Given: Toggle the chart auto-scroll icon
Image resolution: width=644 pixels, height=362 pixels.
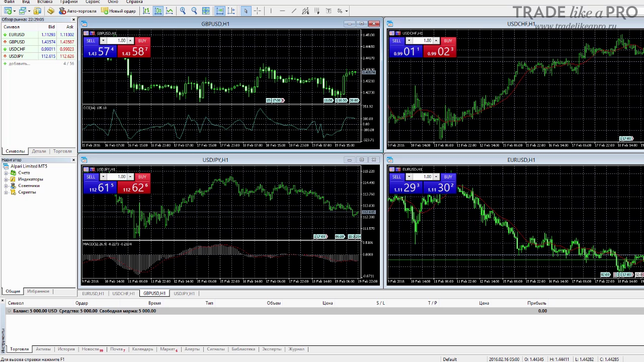Looking at the screenshot, I should (220, 11).
